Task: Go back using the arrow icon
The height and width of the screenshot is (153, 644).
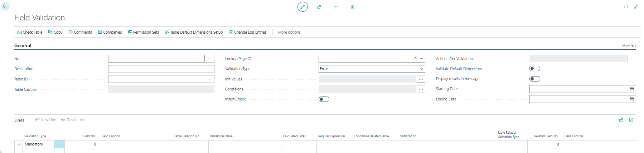Action: [5, 6]
